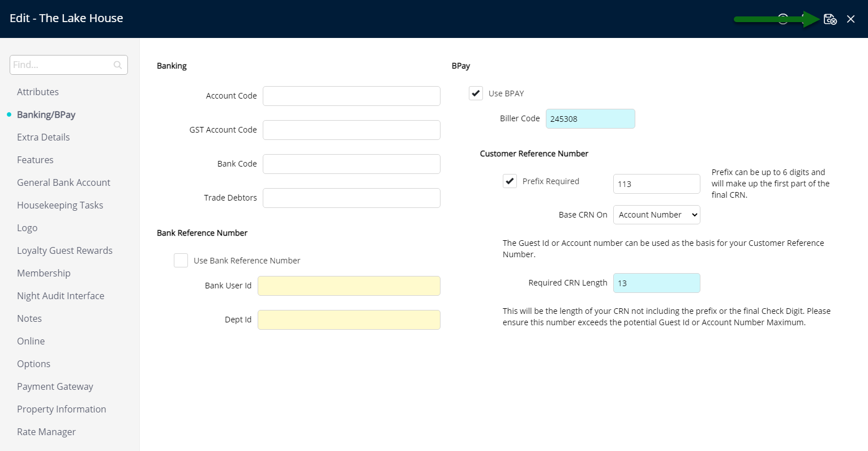
Task: Click the Trade Debtors field
Action: point(351,198)
